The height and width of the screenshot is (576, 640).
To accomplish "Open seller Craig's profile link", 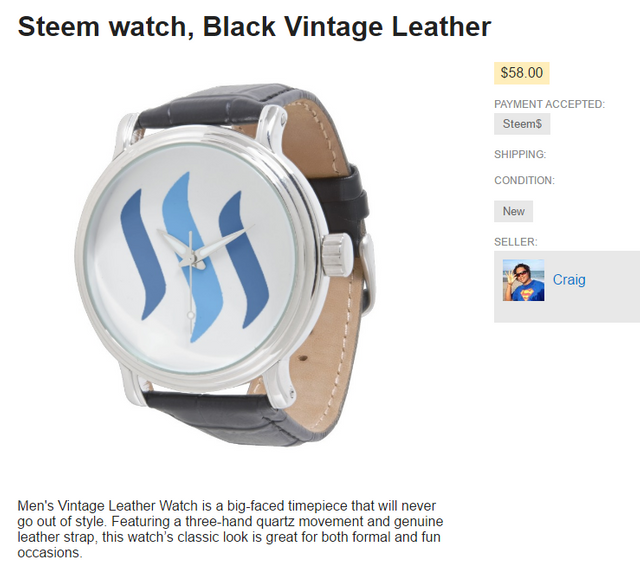I will pyautogui.click(x=569, y=280).
